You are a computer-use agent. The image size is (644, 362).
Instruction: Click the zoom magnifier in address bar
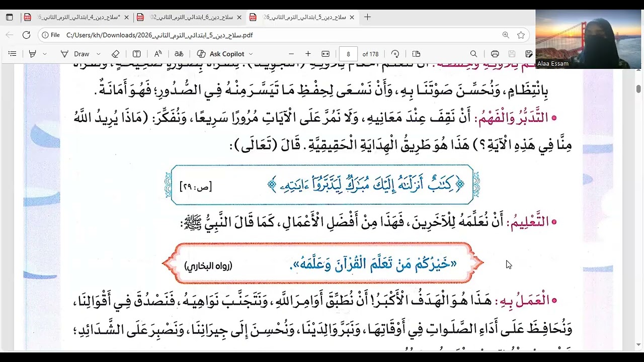[x=506, y=35]
